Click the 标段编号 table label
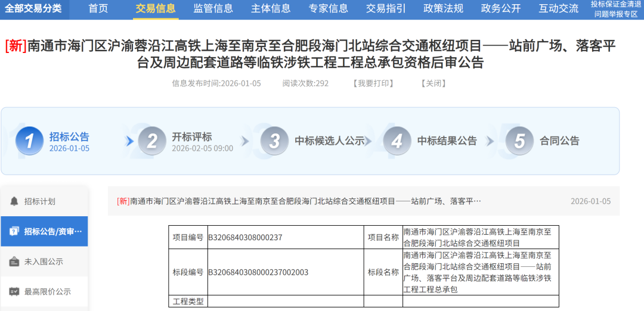 [x=188, y=272]
